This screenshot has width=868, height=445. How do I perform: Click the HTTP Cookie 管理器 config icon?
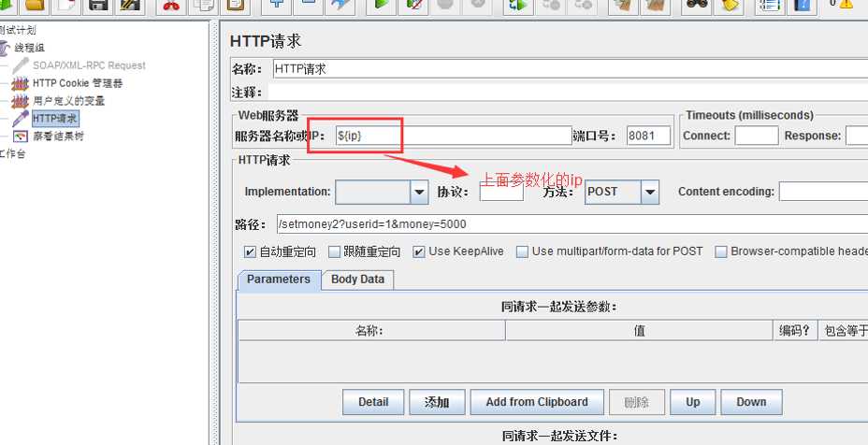[21, 83]
